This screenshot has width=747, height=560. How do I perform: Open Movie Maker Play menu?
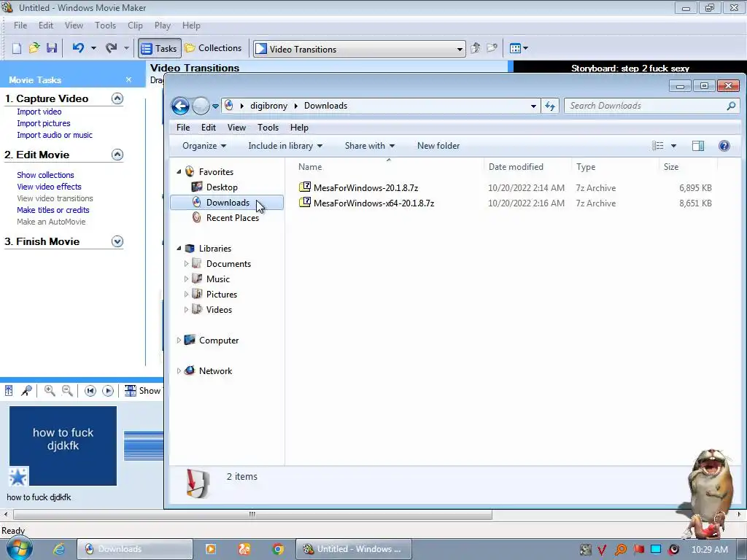pyautogui.click(x=163, y=26)
